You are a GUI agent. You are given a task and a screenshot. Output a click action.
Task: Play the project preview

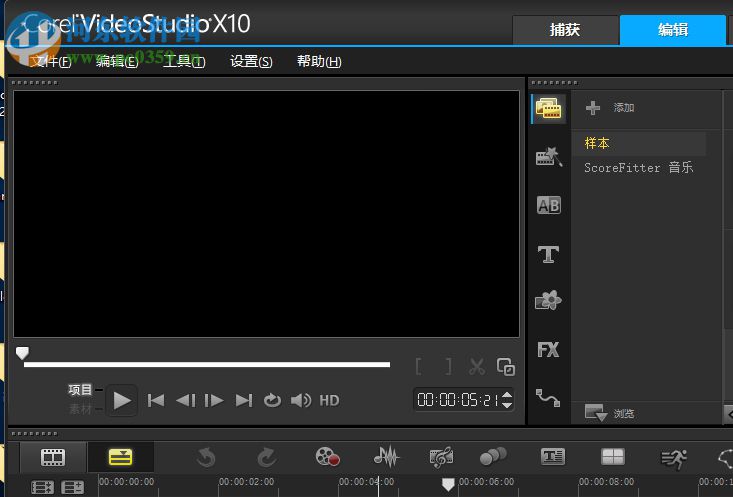[122, 401]
